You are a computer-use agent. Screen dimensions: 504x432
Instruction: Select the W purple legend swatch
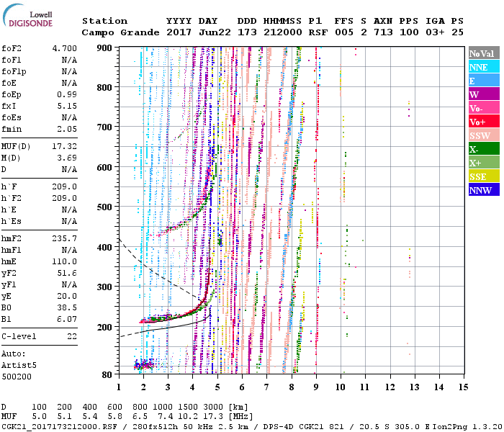484,94
